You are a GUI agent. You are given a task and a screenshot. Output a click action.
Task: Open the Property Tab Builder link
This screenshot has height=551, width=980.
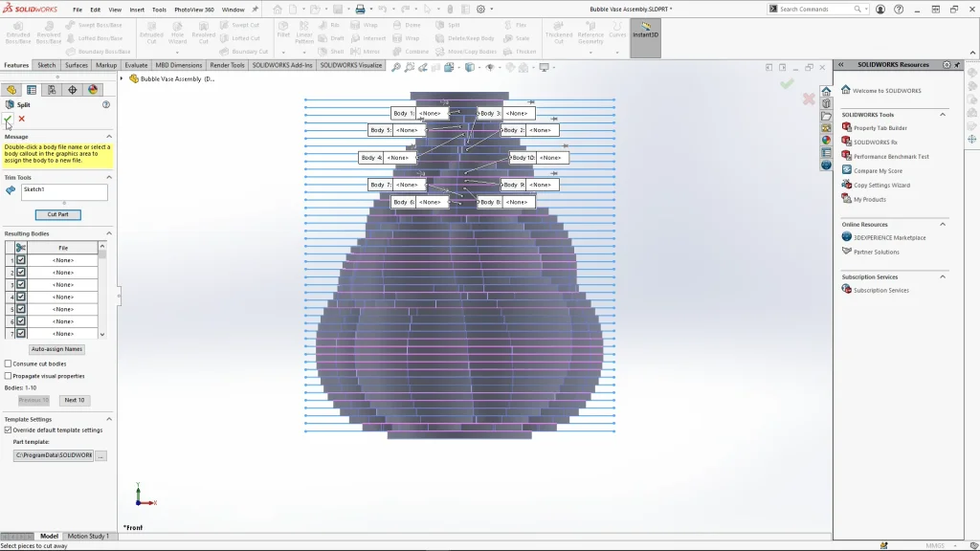point(880,128)
